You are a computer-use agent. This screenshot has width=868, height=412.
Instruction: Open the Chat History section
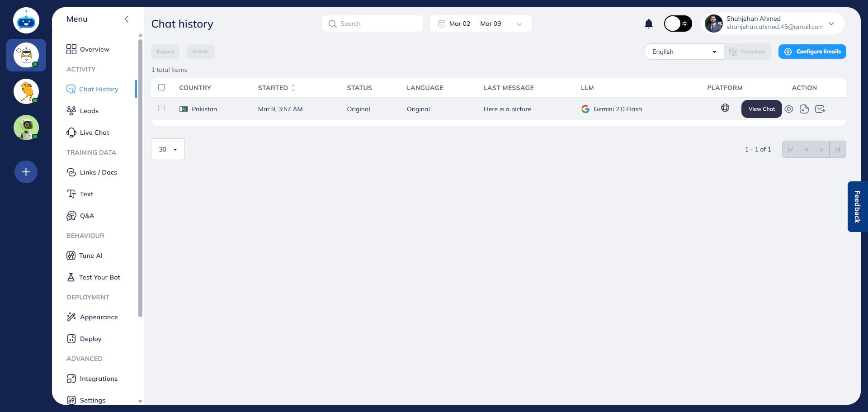(98, 89)
